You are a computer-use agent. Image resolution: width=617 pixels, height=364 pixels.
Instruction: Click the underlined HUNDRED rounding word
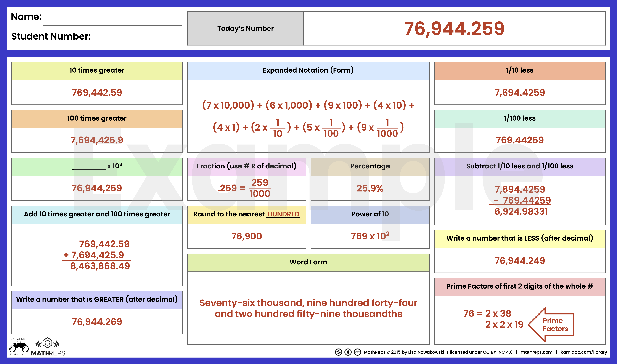(x=283, y=214)
